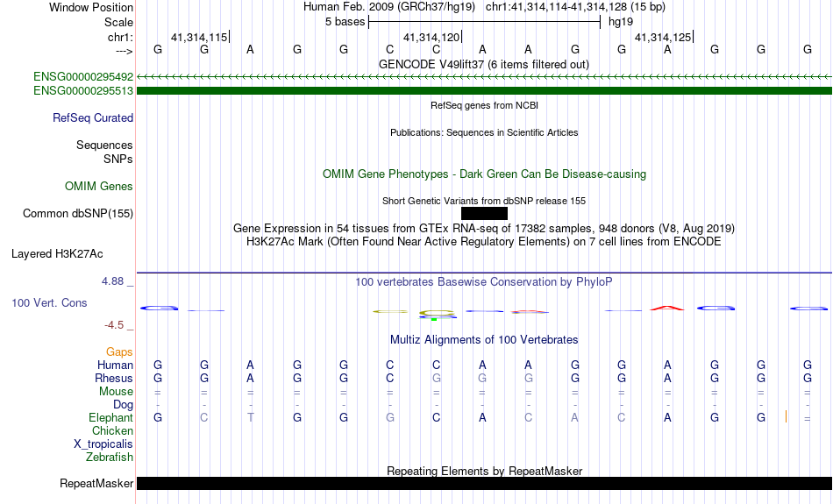Click the T base in Elephant row
Image resolution: width=833 pixels, height=504 pixels.
250,418
